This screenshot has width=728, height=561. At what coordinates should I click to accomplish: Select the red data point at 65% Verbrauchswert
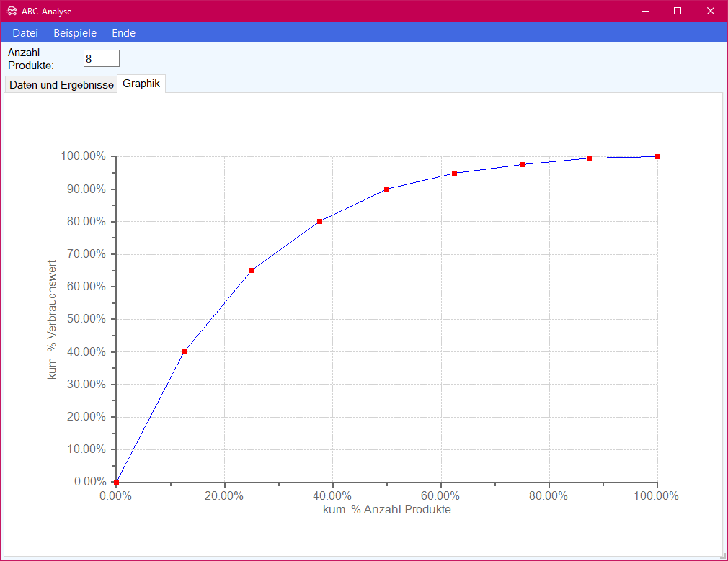coord(252,270)
